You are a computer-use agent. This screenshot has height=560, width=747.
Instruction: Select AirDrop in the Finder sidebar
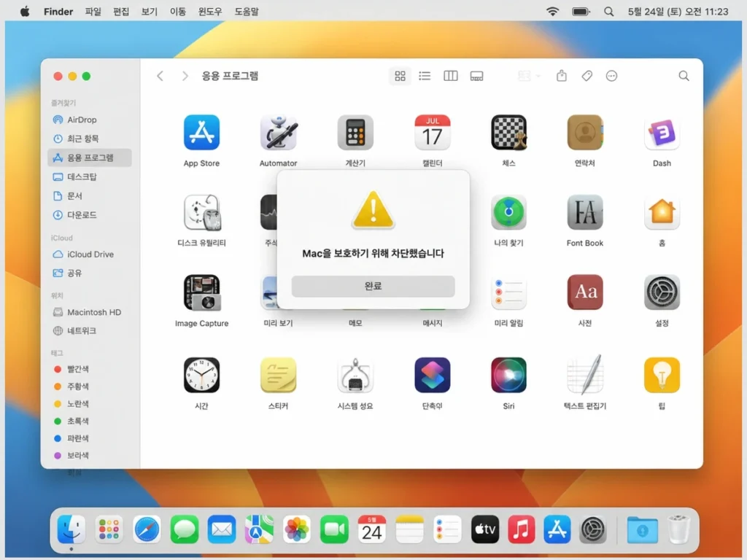(90, 120)
